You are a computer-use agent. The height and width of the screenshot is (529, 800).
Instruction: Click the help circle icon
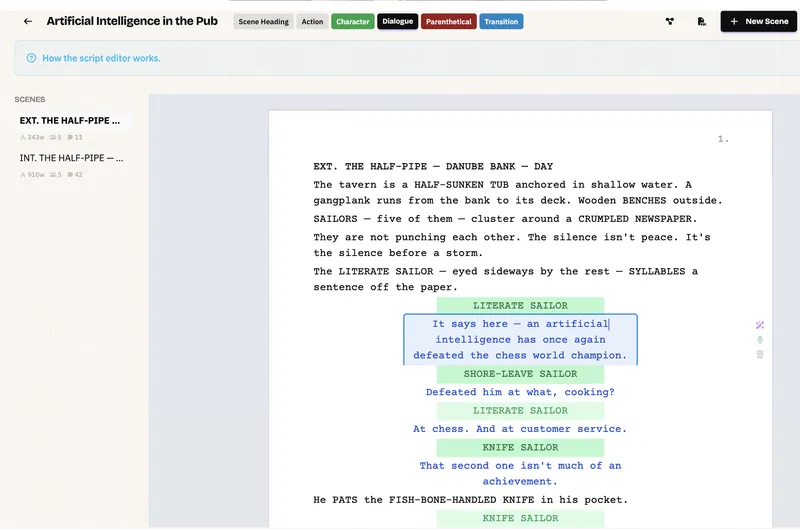pos(31,58)
